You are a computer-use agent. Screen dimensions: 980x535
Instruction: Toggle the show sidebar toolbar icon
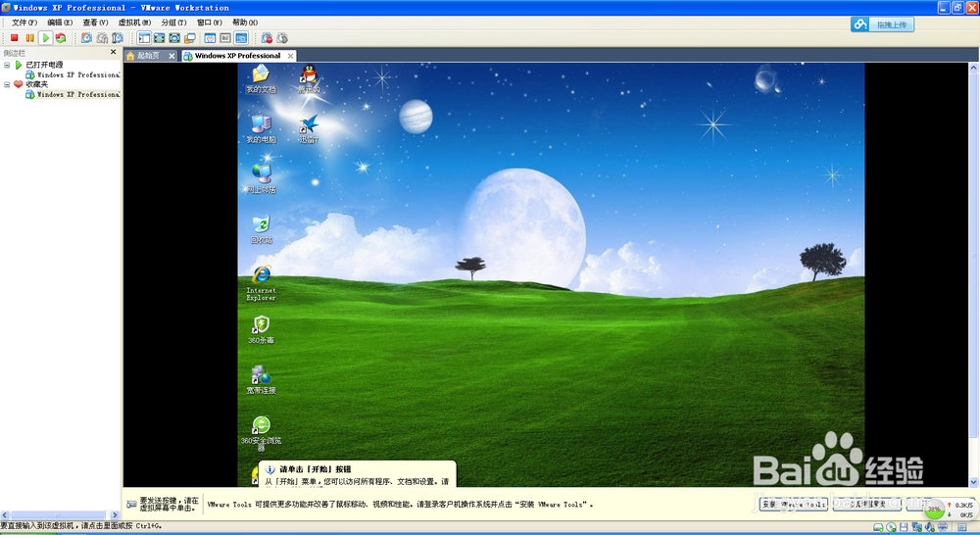pos(144,38)
